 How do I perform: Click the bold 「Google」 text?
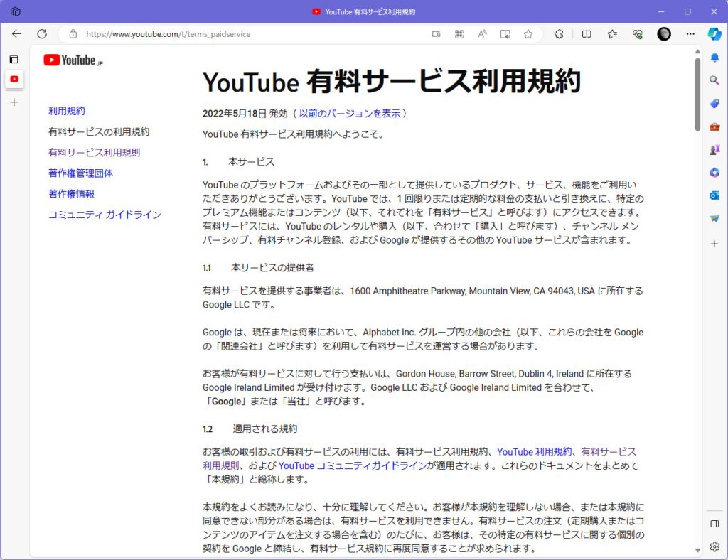226,402
